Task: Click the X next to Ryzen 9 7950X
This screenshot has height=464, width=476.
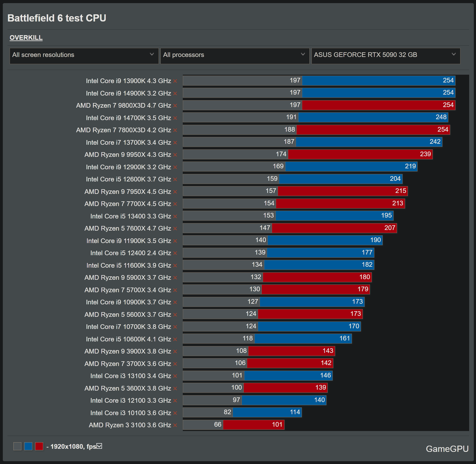Action: (x=175, y=192)
